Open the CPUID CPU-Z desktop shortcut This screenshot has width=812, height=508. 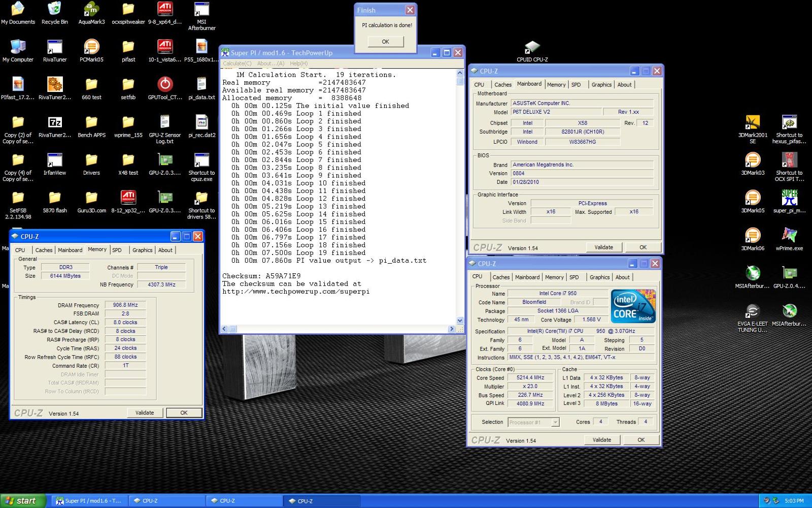(532, 51)
